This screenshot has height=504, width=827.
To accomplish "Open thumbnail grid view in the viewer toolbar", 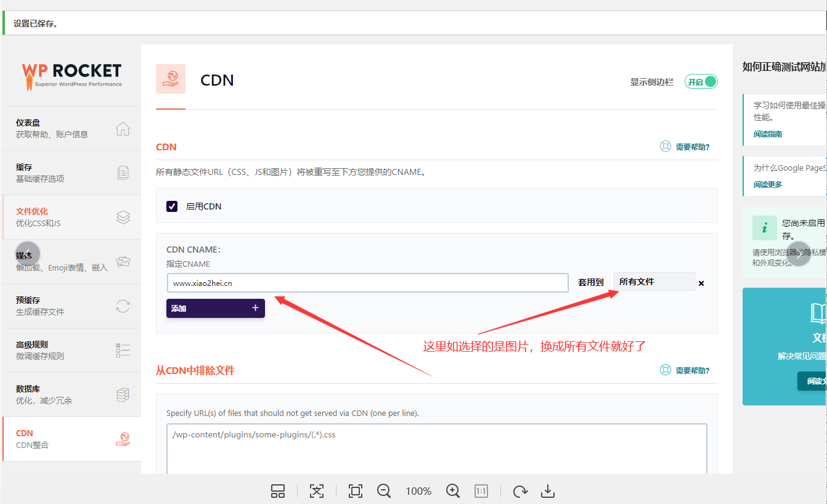I will (278, 491).
